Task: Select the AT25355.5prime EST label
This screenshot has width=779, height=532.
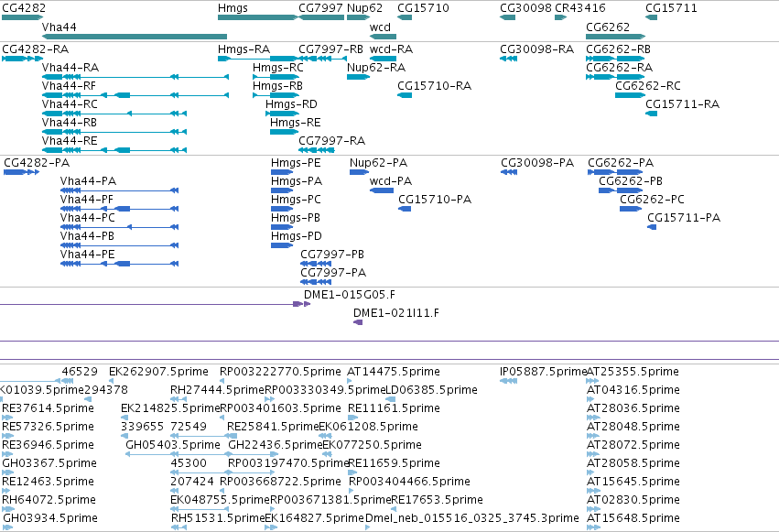Action: [x=633, y=372]
